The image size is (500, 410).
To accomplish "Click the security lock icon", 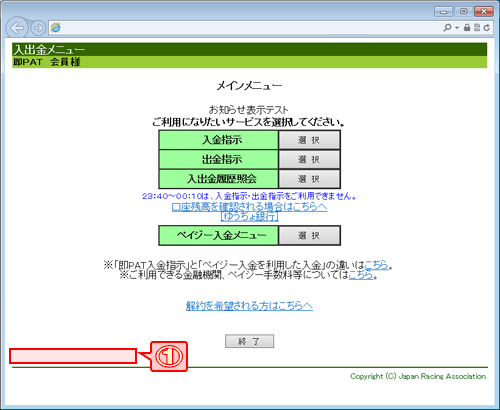I will point(467,27).
